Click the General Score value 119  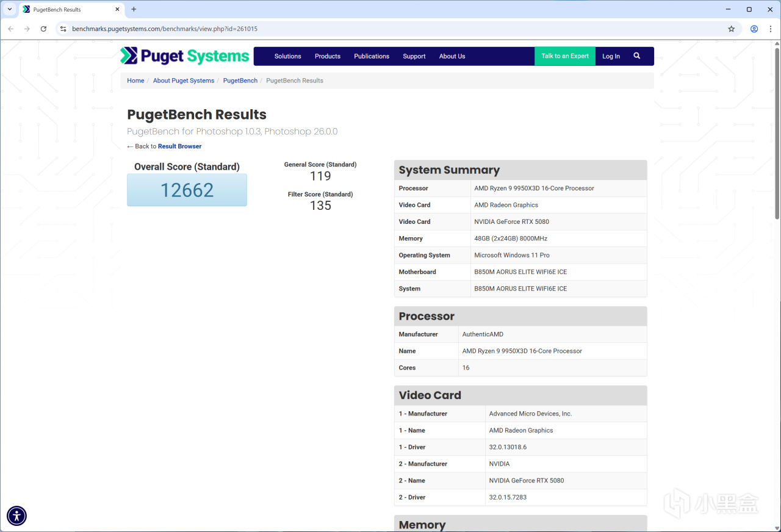coord(320,176)
